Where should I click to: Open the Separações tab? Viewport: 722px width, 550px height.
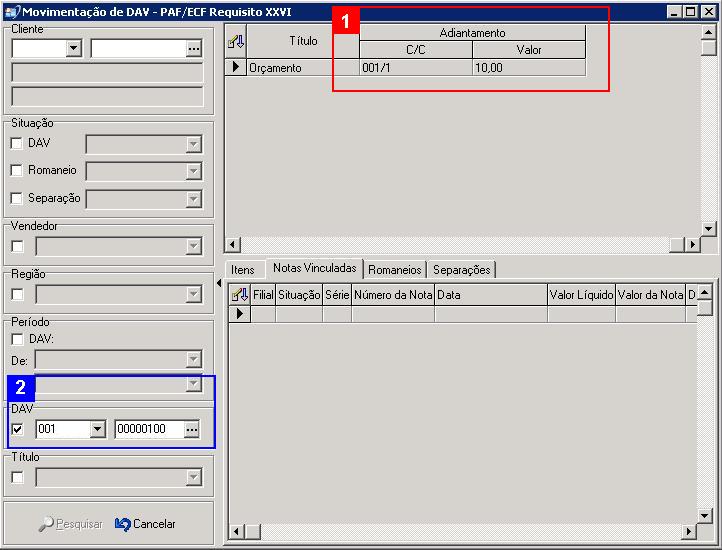461,270
